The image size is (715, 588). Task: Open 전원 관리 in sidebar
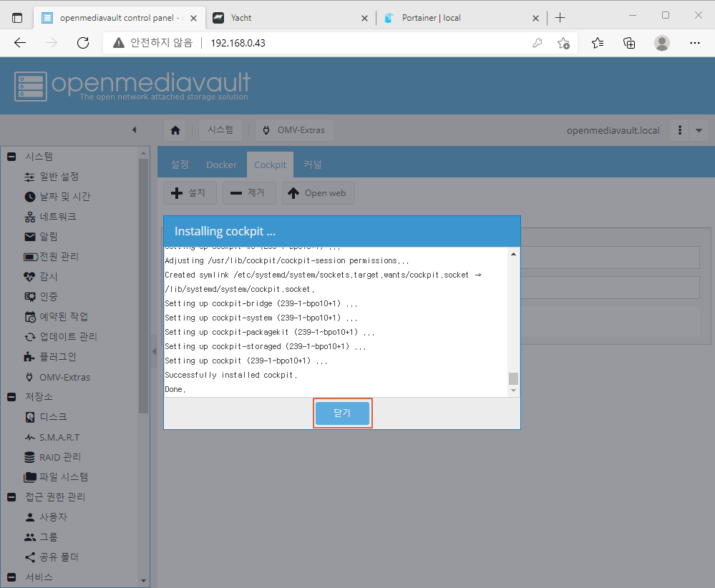(x=59, y=257)
